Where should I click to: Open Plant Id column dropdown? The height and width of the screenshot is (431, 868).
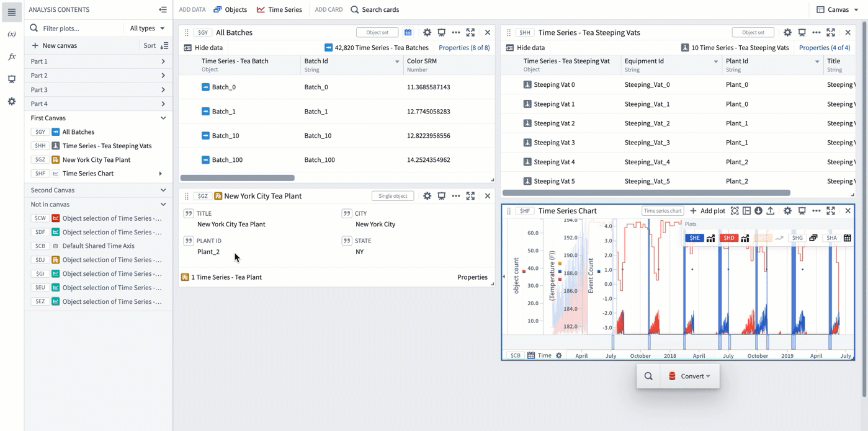click(x=817, y=61)
